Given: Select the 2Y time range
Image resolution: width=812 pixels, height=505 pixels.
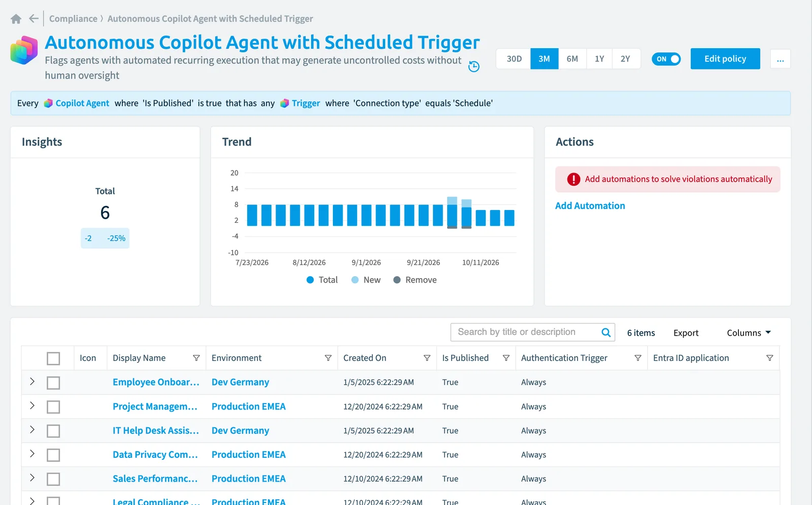Looking at the screenshot, I should (626, 59).
